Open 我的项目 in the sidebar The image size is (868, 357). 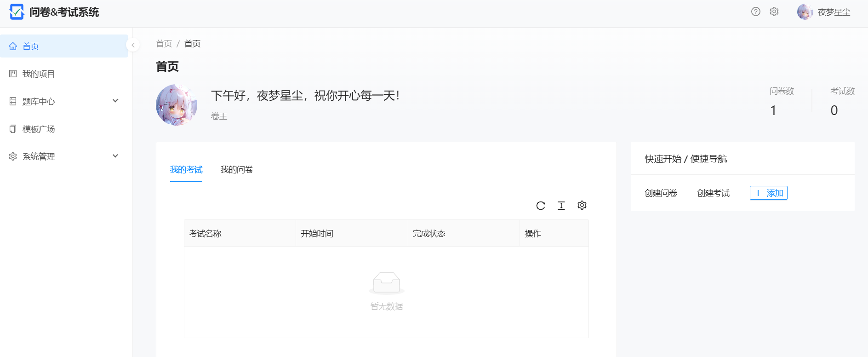pyautogui.click(x=38, y=74)
